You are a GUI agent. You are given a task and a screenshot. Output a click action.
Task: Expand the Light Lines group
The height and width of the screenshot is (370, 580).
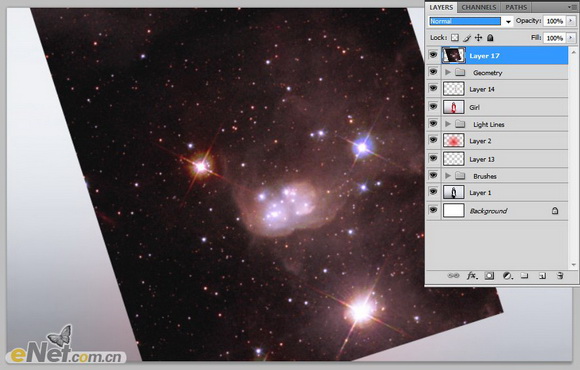448,124
